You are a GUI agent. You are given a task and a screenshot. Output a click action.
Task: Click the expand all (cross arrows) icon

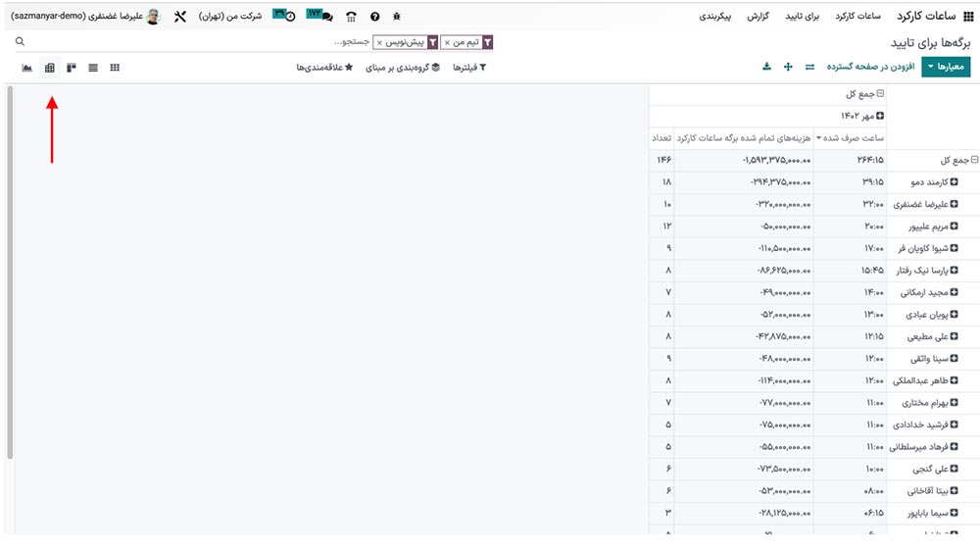pyautogui.click(x=788, y=67)
